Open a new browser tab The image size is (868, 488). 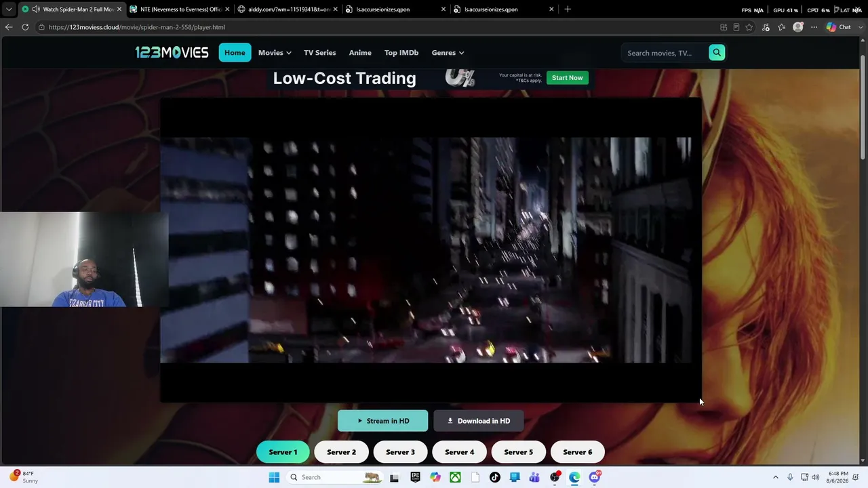click(568, 9)
